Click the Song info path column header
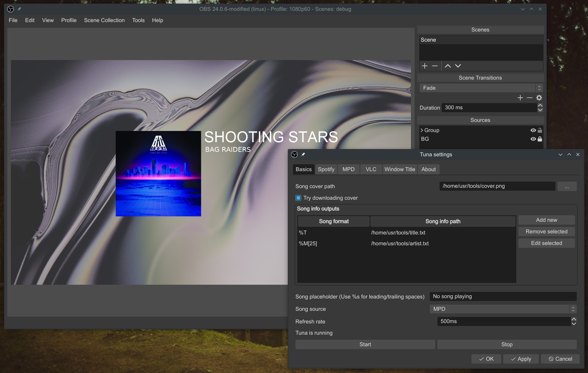The width and height of the screenshot is (588, 373). (x=443, y=221)
